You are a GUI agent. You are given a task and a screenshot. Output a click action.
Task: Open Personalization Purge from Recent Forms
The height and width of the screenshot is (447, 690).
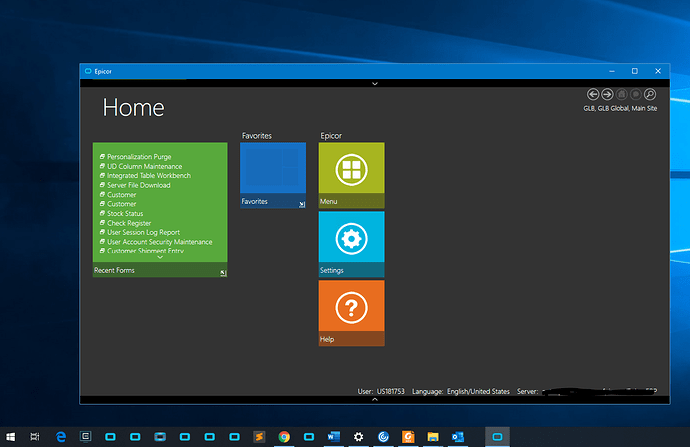(139, 157)
